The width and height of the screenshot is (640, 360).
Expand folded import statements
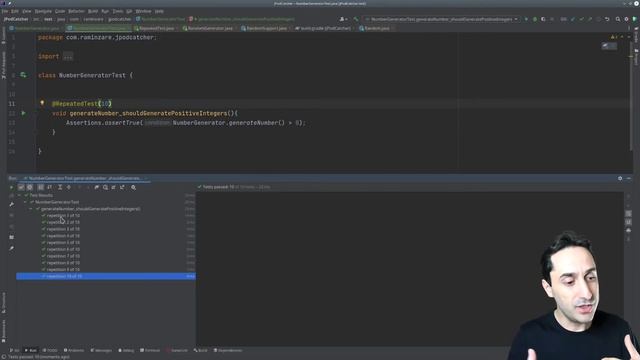[x=68, y=56]
